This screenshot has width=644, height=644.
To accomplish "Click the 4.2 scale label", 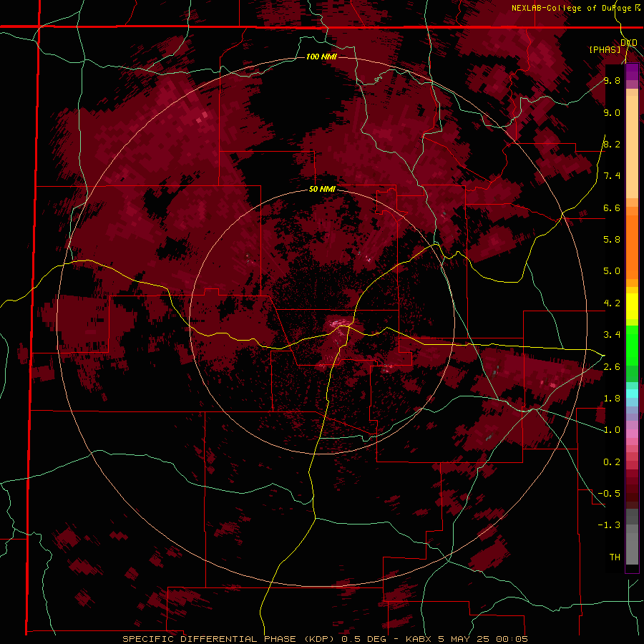I will 612,303.
